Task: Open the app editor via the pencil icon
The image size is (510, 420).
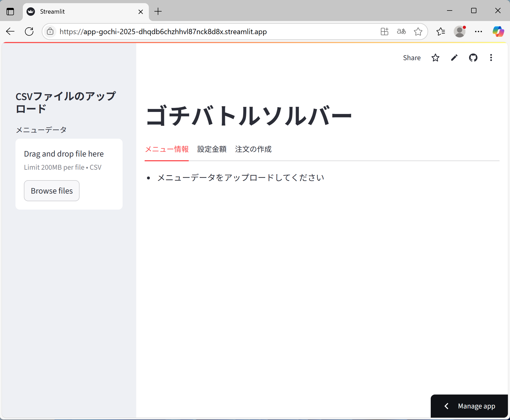Action: [x=454, y=58]
